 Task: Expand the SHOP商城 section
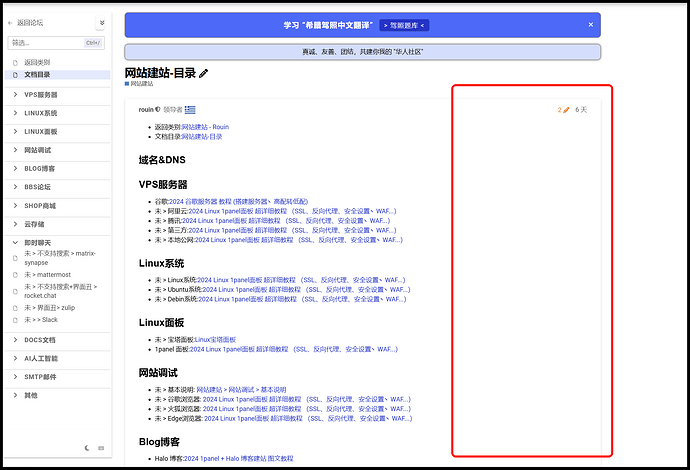[x=40, y=206]
